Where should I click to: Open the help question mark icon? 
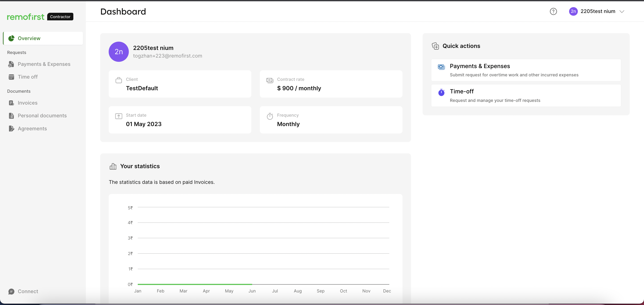click(553, 11)
